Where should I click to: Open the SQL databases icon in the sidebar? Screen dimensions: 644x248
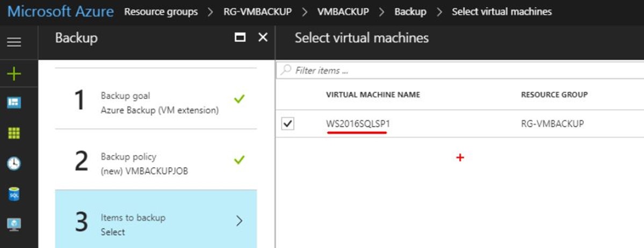(x=14, y=194)
